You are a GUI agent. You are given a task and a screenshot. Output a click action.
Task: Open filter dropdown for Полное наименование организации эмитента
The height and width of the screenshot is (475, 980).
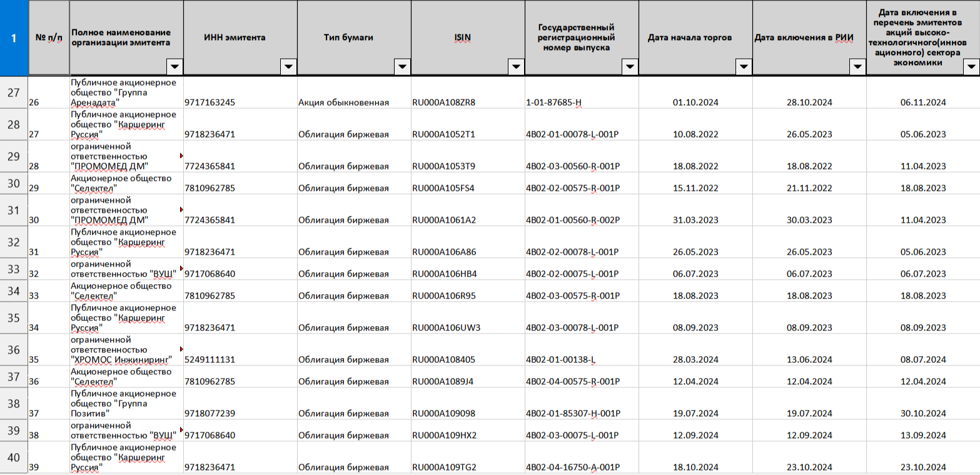click(174, 66)
